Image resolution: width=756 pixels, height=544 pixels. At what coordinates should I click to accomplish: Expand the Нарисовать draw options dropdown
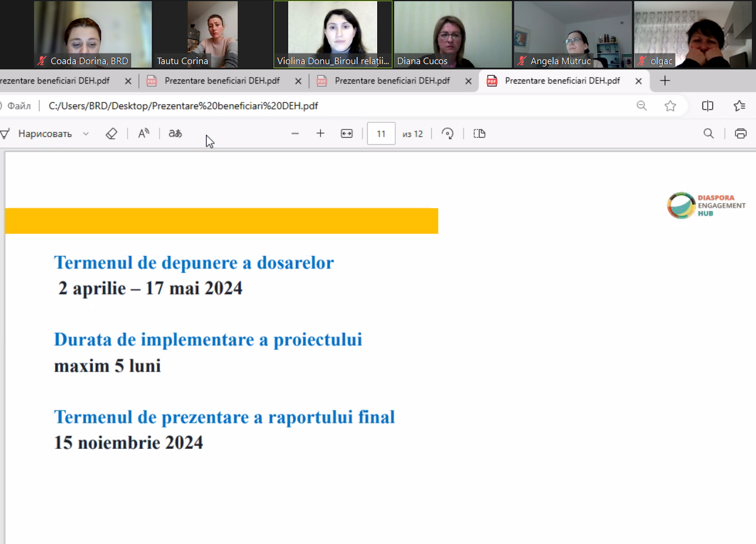[x=86, y=134]
